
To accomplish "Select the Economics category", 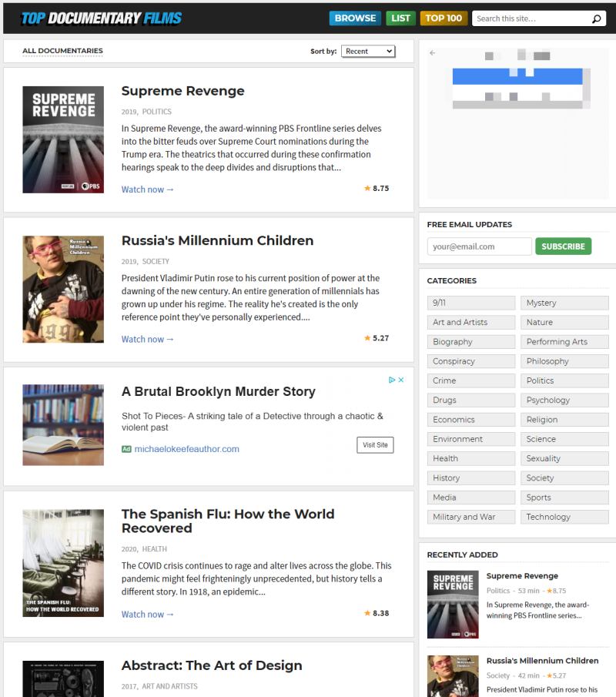I will point(471,420).
